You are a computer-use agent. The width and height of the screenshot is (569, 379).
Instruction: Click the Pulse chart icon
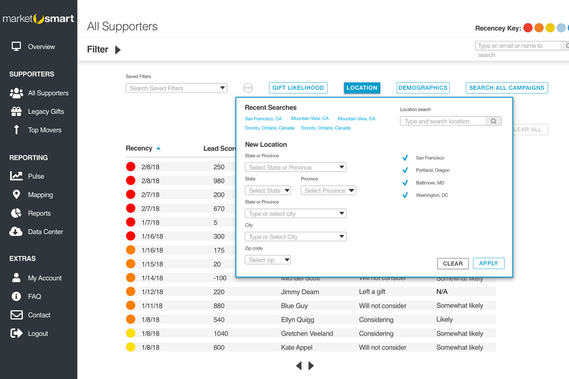point(16,176)
